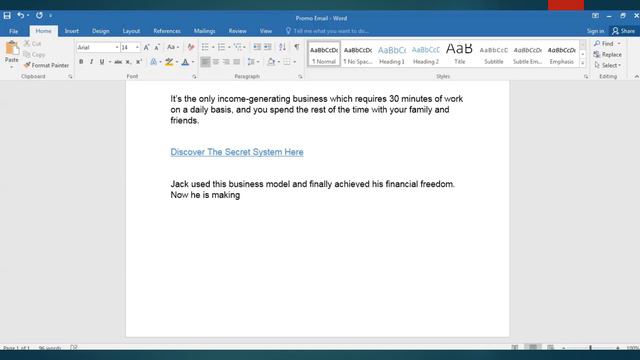This screenshot has height=360, width=640.
Task: Expand the Select dropdown in Editing
Action: [x=608, y=65]
